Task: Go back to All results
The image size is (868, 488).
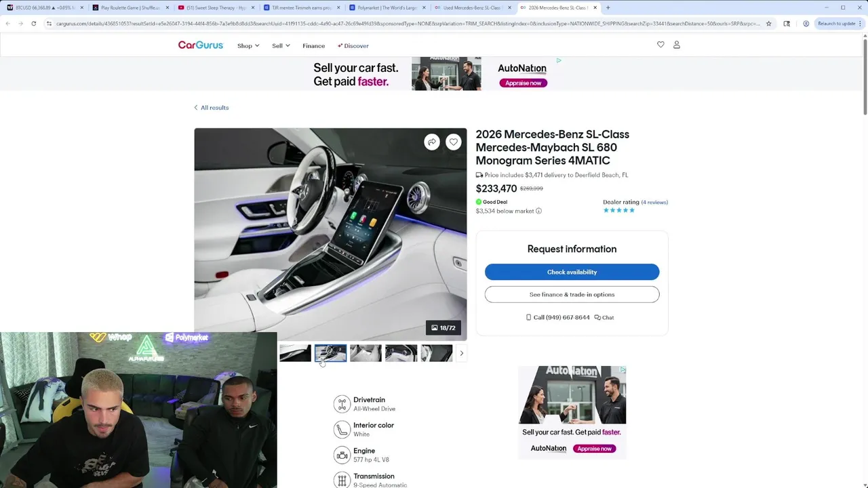Action: coord(212,108)
